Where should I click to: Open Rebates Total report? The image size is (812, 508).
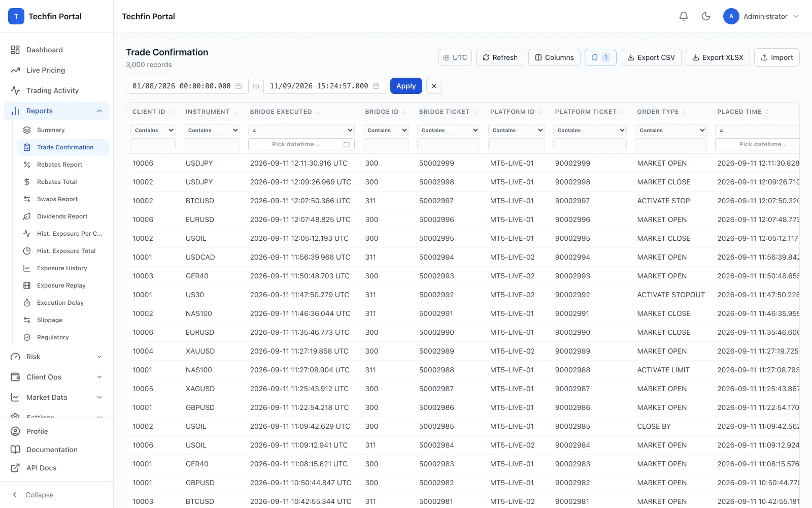(63, 182)
